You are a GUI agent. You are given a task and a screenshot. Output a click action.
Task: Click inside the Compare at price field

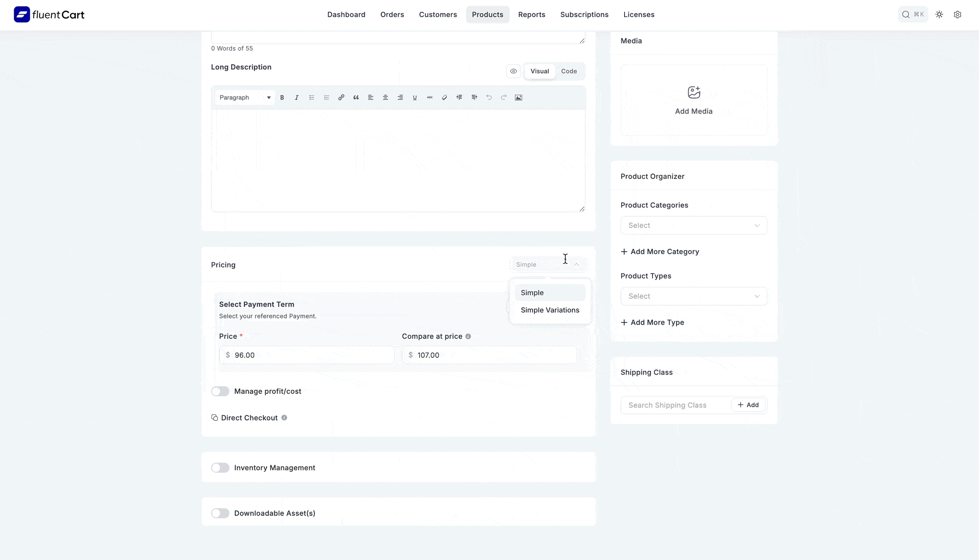(489, 355)
